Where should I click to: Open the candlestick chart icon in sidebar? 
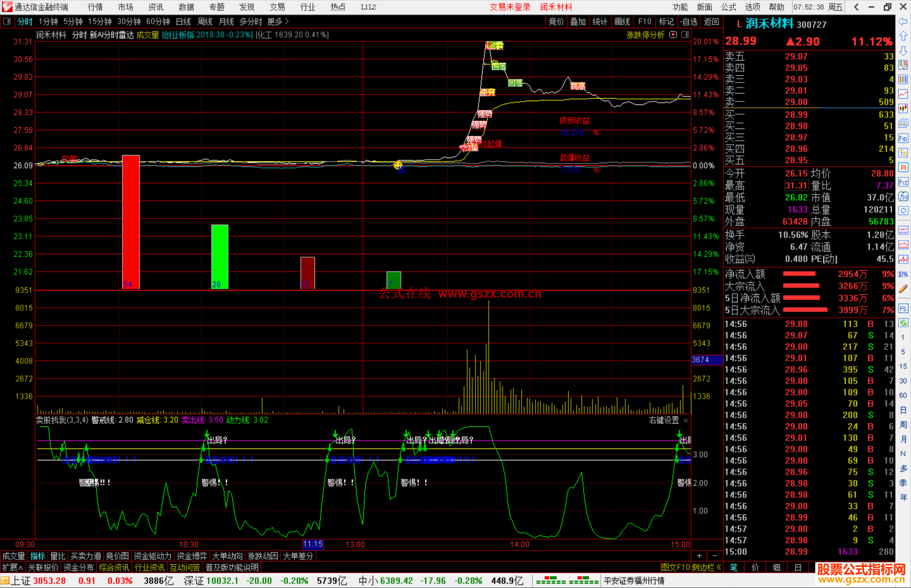pyautogui.click(x=903, y=109)
